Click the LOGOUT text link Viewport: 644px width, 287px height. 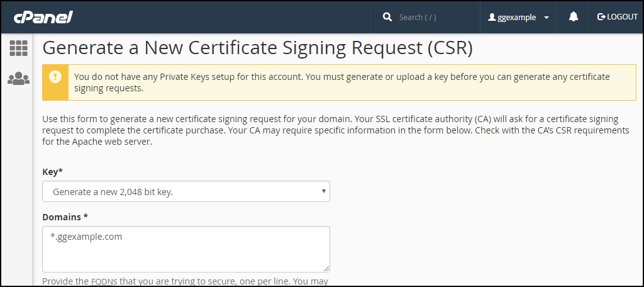pyautogui.click(x=622, y=17)
